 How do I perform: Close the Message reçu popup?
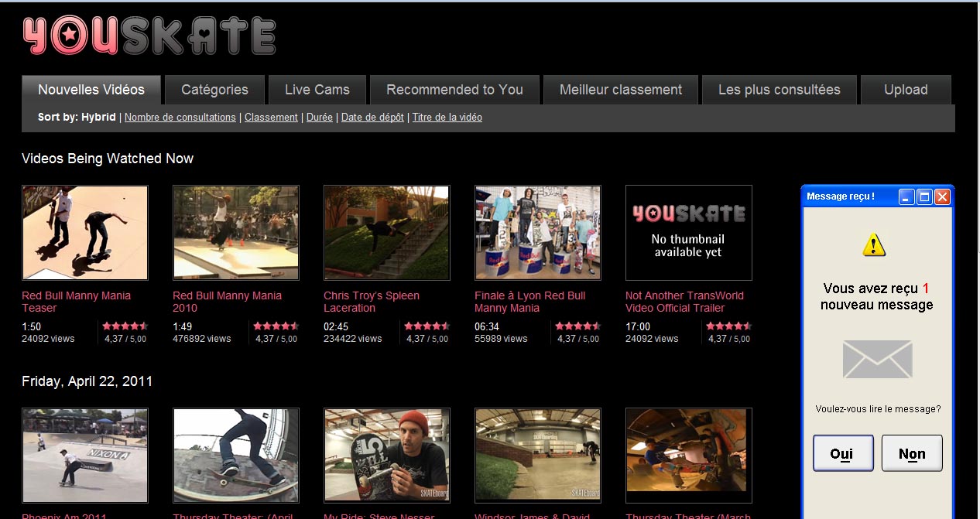[x=942, y=196]
